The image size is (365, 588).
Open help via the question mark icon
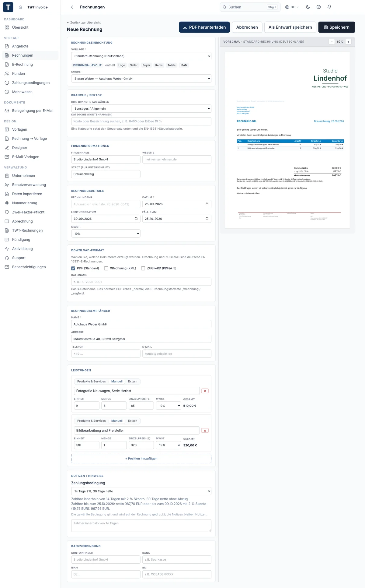tap(318, 7)
